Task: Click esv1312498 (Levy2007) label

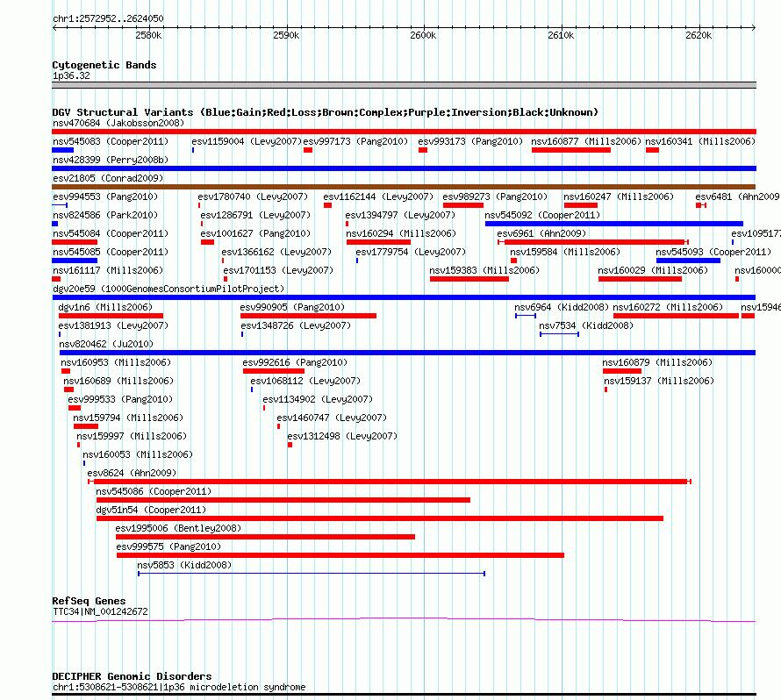Action: coord(342,436)
